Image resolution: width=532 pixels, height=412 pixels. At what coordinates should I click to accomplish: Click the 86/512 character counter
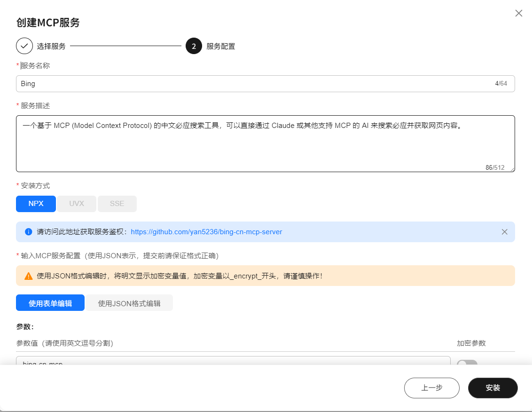coord(495,167)
